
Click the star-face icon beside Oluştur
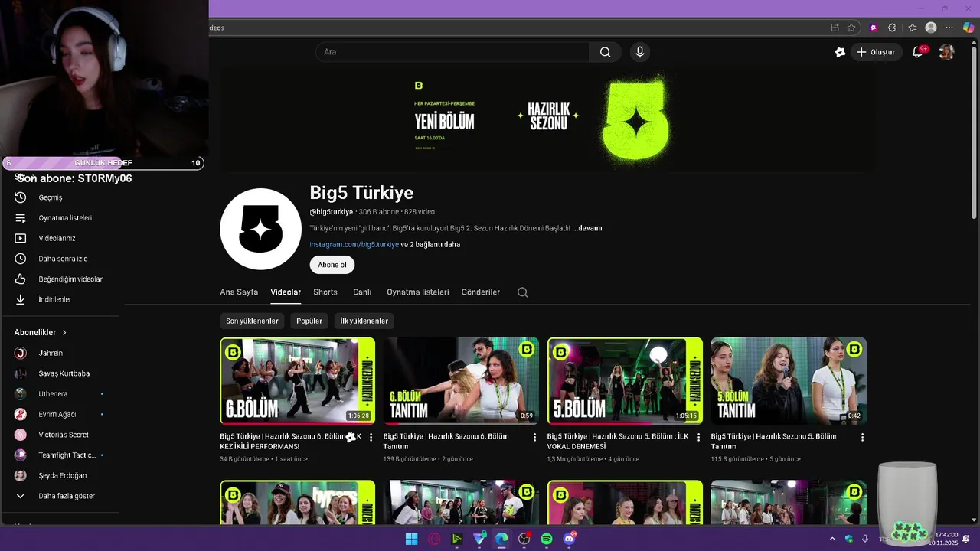tap(840, 52)
